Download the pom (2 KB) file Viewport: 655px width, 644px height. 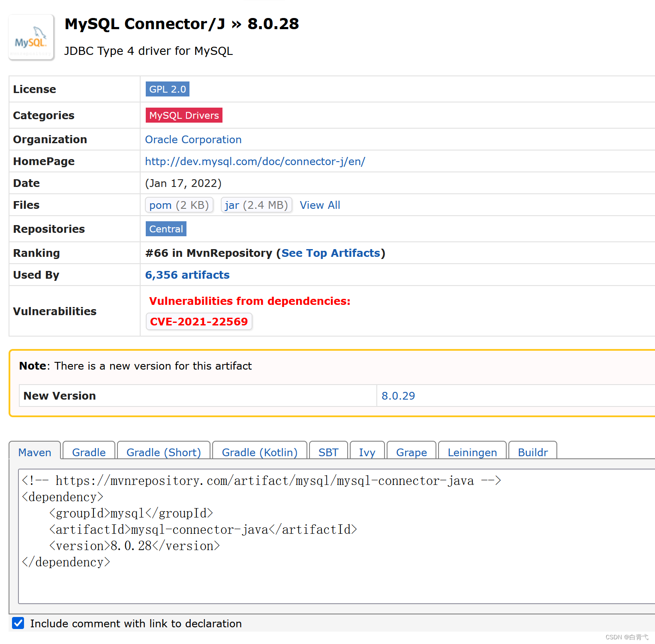[x=179, y=205]
